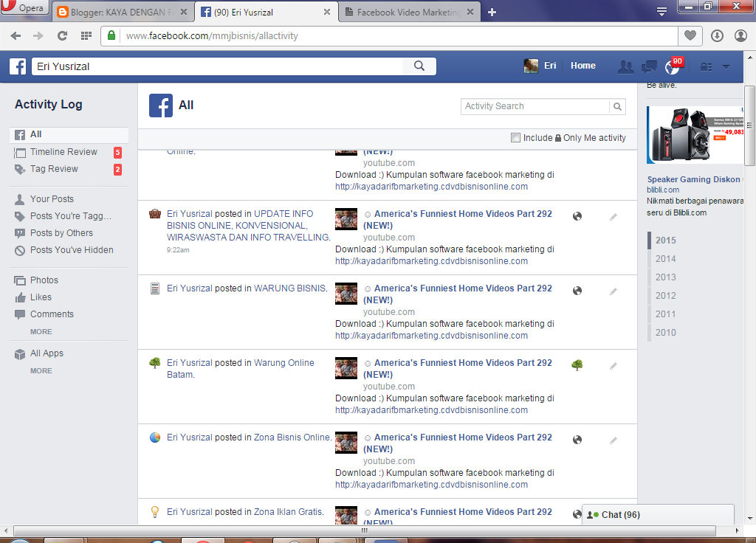Image resolution: width=756 pixels, height=543 pixels.
Task: Open privacy shortcuts lock icon
Action: [706, 67]
